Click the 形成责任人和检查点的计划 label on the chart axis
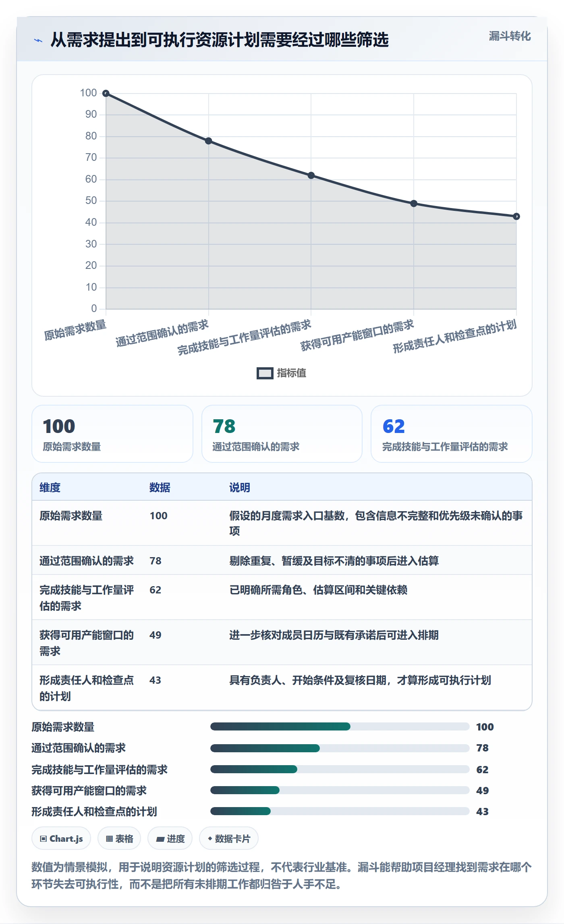The height and width of the screenshot is (924, 564). [455, 337]
